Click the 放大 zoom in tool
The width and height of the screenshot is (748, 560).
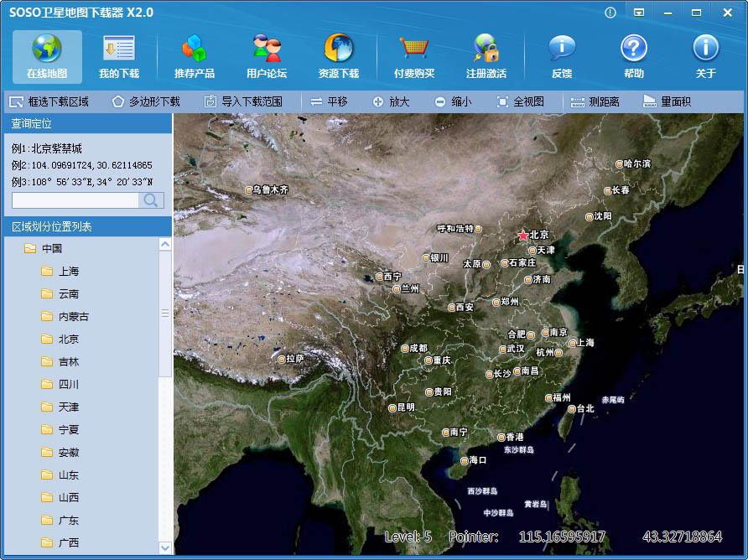coord(391,101)
